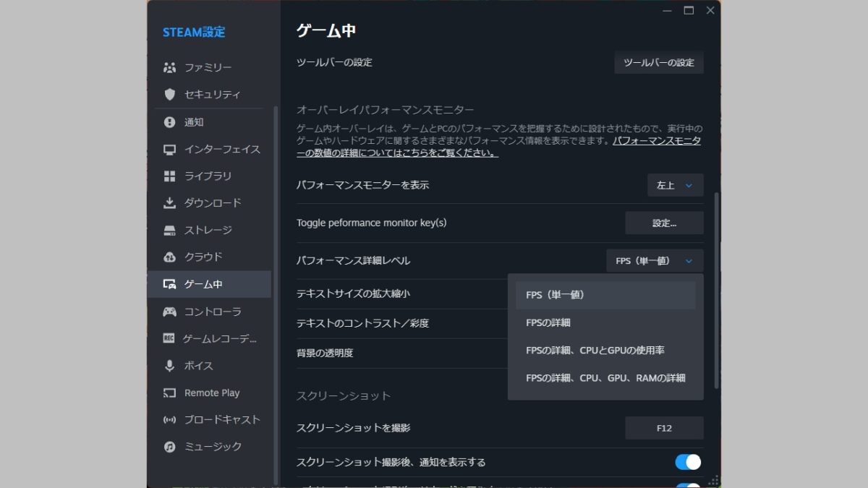
Task: Collapse the FPS（単一値） detail level dropdown
Action: (x=655, y=261)
